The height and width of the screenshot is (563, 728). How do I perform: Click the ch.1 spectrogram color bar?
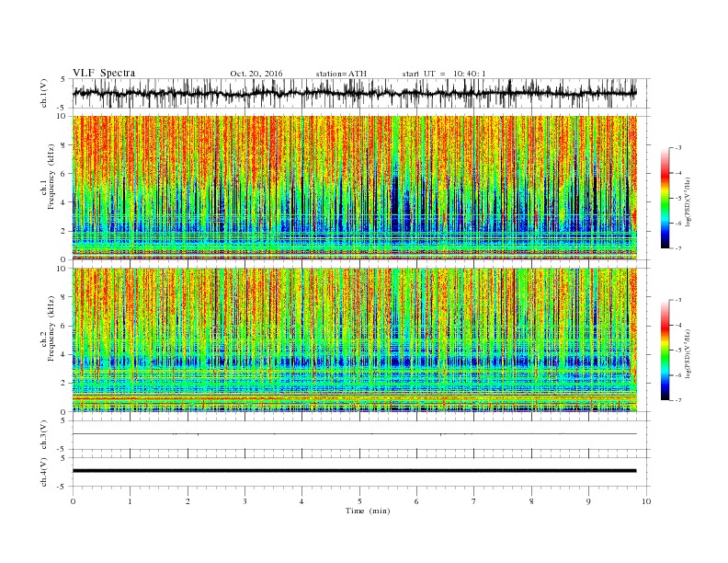click(x=665, y=199)
